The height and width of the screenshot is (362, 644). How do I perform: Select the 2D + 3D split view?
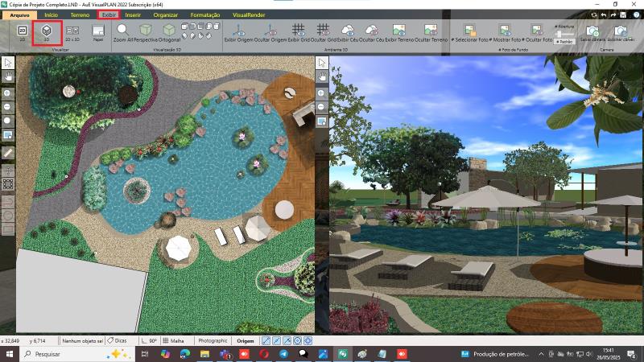coord(72,31)
